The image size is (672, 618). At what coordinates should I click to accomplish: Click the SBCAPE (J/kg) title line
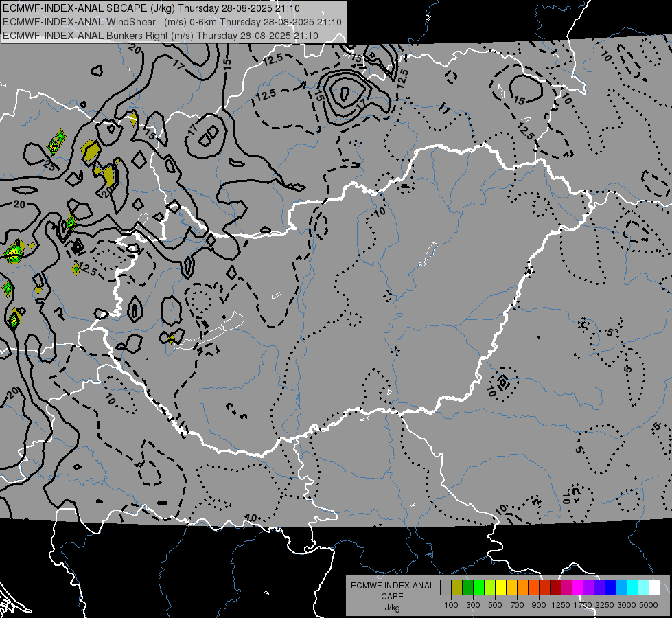click(151, 8)
